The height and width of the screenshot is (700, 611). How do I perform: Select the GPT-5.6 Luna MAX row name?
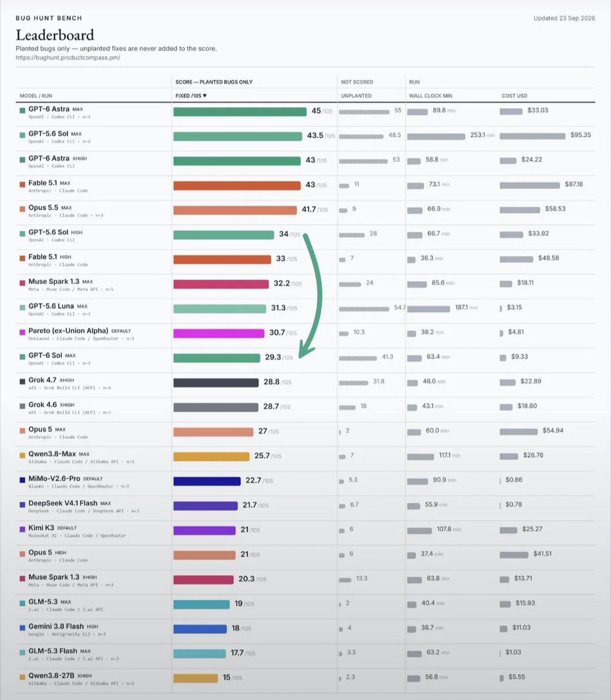[58, 306]
